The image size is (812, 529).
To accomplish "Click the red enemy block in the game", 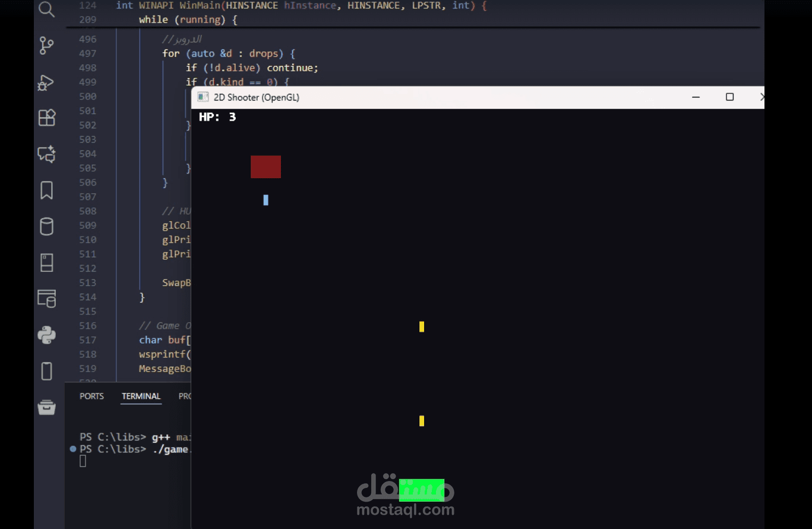I will [x=266, y=167].
